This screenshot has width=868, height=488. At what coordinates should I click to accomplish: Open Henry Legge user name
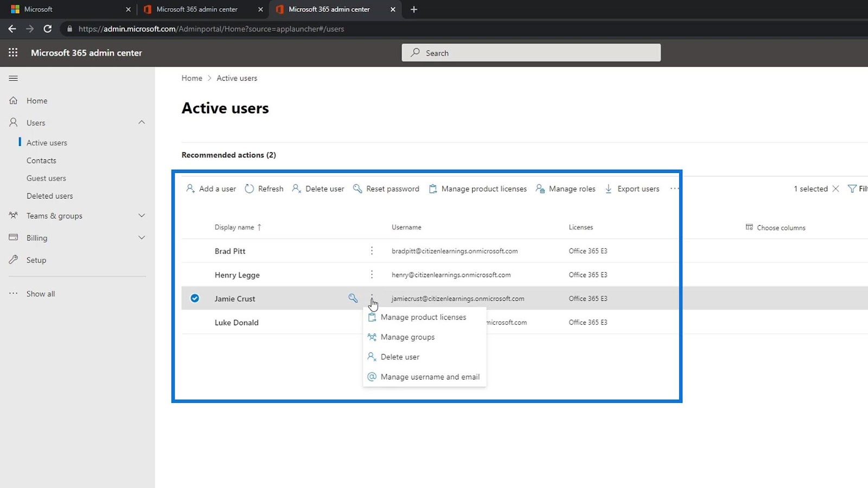point(237,275)
